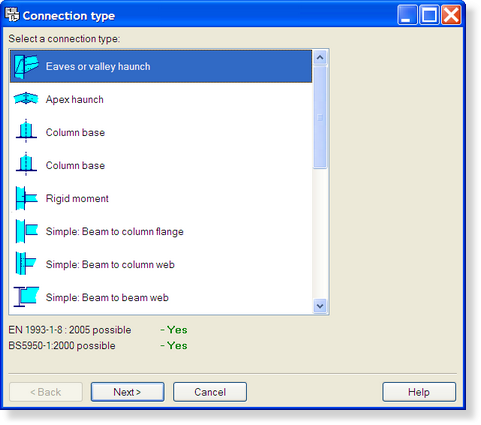Click the first Column base icon
This screenshot has width=481, height=425.
26,131
